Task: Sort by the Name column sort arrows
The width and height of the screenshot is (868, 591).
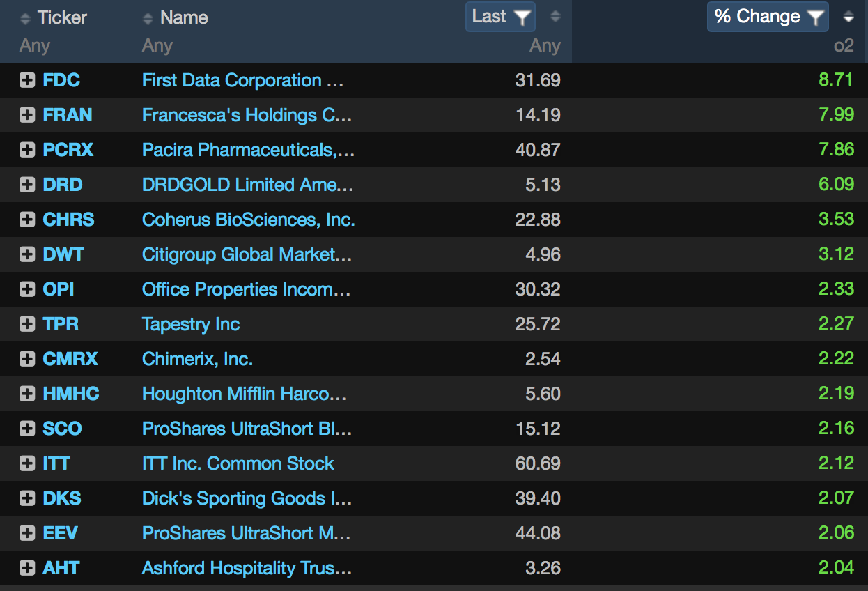Action: tap(148, 18)
